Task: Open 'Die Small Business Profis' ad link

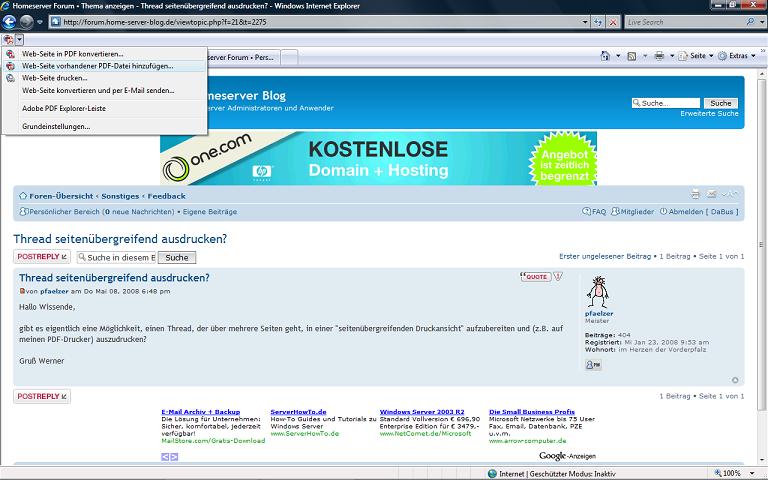Action: coord(532,412)
